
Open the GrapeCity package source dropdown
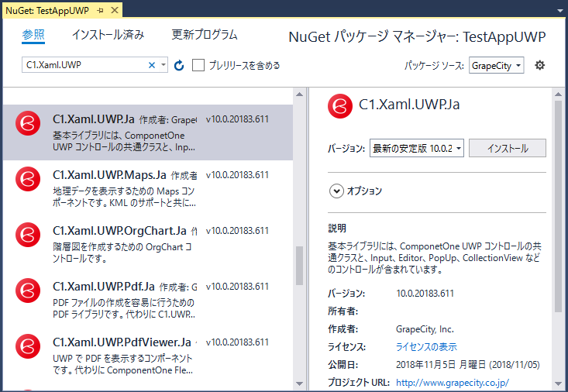(x=497, y=66)
